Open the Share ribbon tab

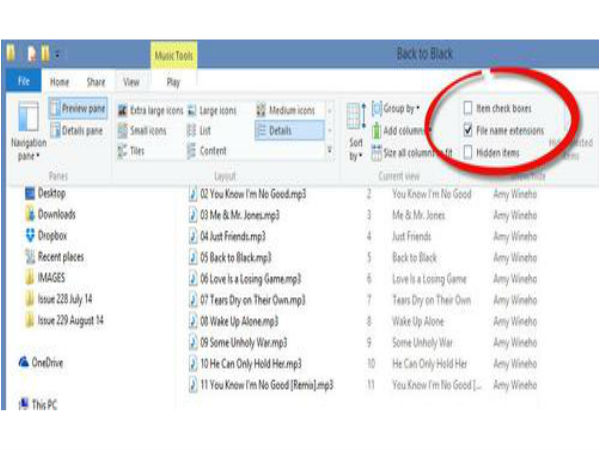pos(96,82)
